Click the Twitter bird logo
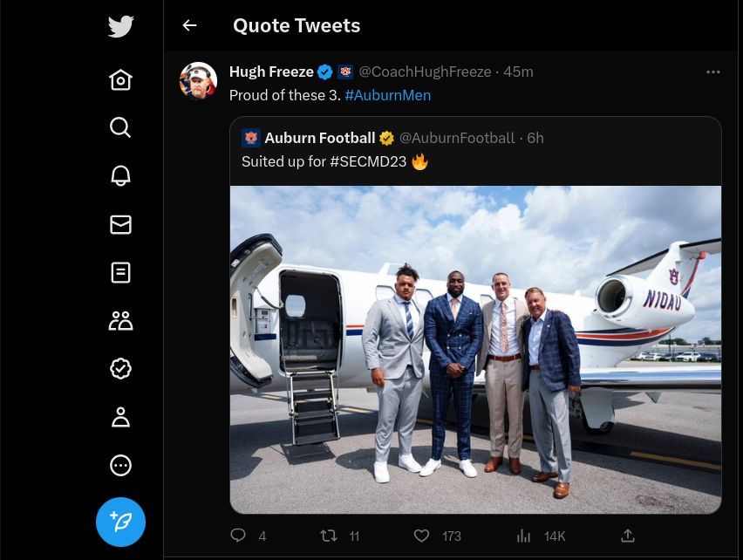Image resolution: width=743 pixels, height=560 pixels. click(120, 26)
